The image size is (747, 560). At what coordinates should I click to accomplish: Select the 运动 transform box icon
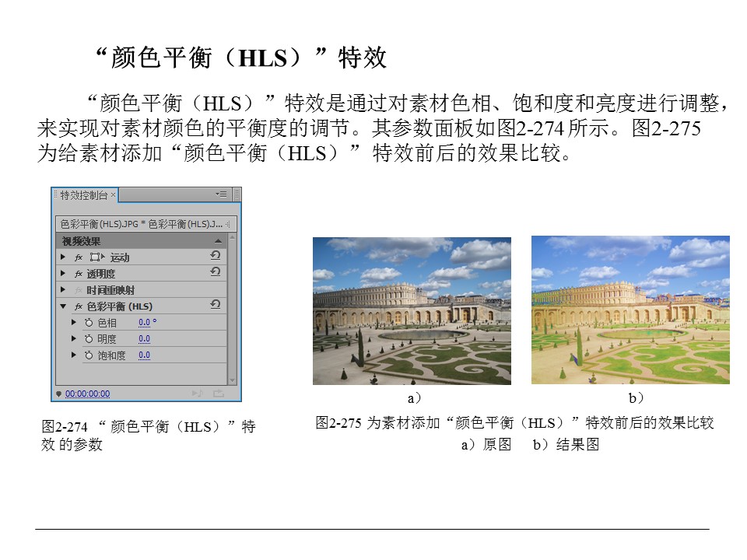96,257
